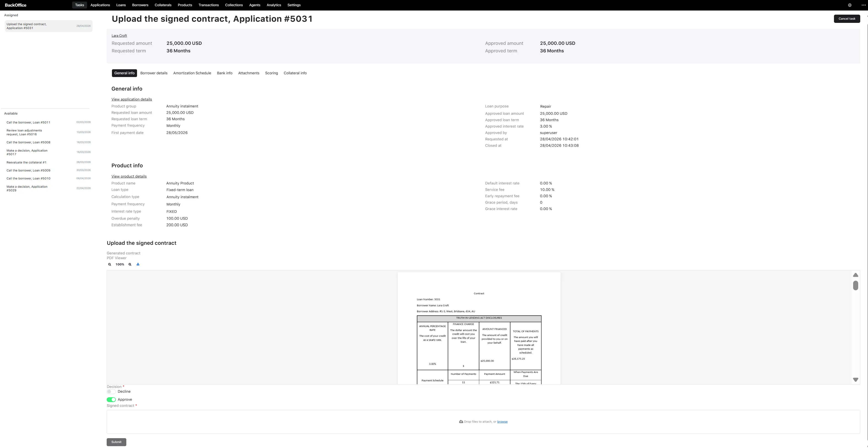Go to the Analytics section

click(x=274, y=5)
